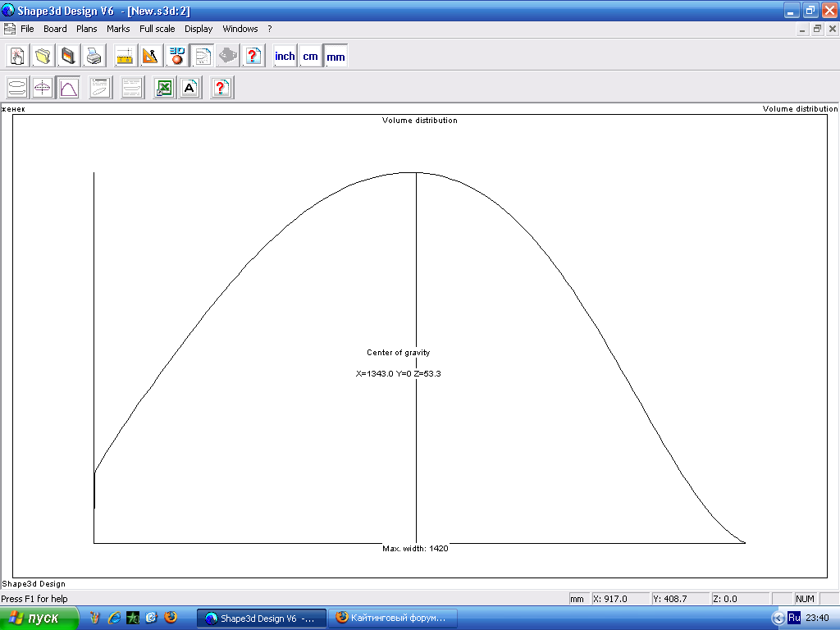The height and width of the screenshot is (630, 840).
Task: Switch to the Firefox forum taskbar window
Action: coord(393,619)
